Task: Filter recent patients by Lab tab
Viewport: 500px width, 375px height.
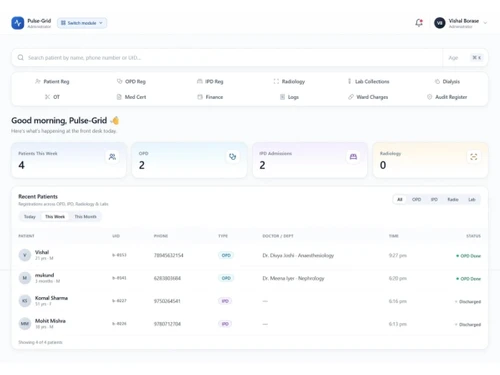Action: coord(472,199)
